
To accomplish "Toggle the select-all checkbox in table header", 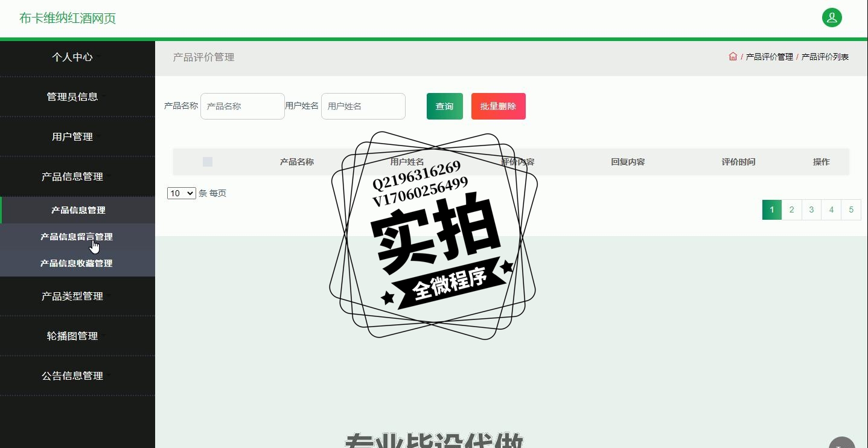I will pos(208,162).
